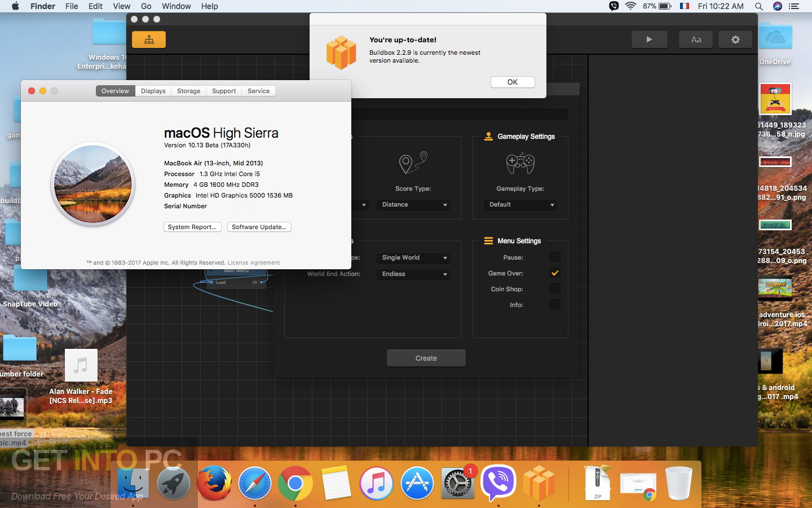Open Notes from the dock
The width and height of the screenshot is (812, 508).
tap(336, 483)
